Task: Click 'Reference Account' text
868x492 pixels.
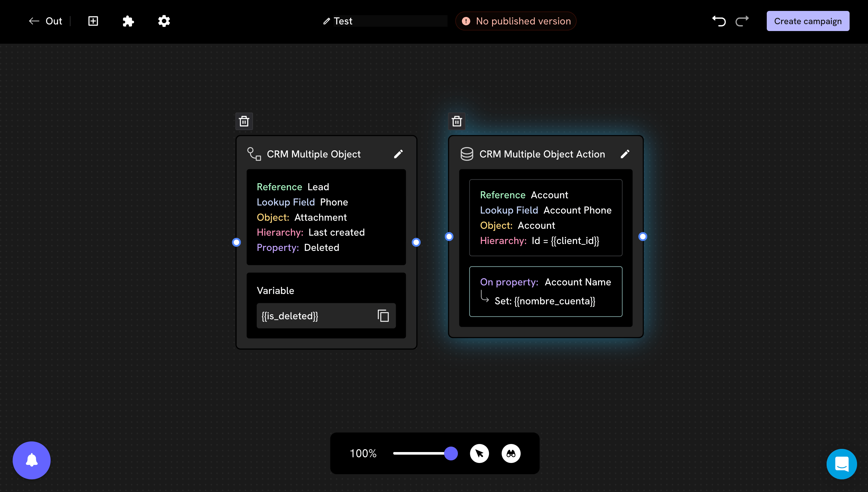Action: pos(524,195)
